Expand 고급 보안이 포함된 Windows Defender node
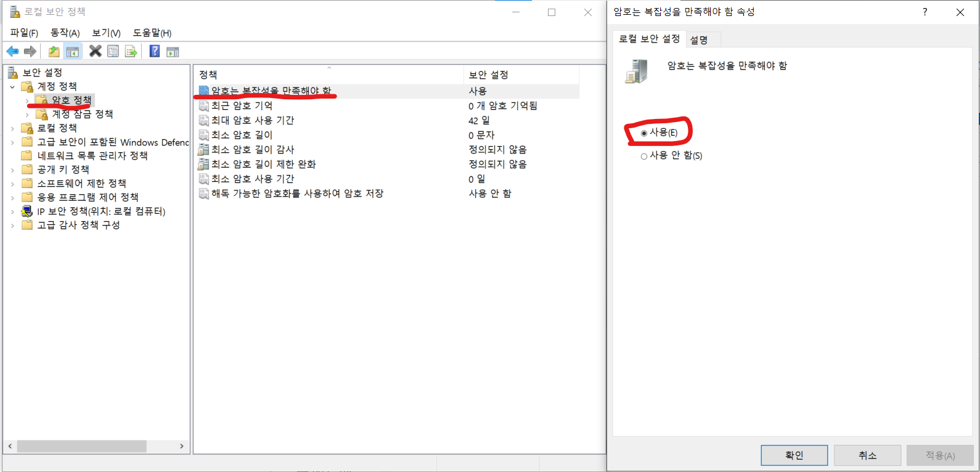 [12, 142]
